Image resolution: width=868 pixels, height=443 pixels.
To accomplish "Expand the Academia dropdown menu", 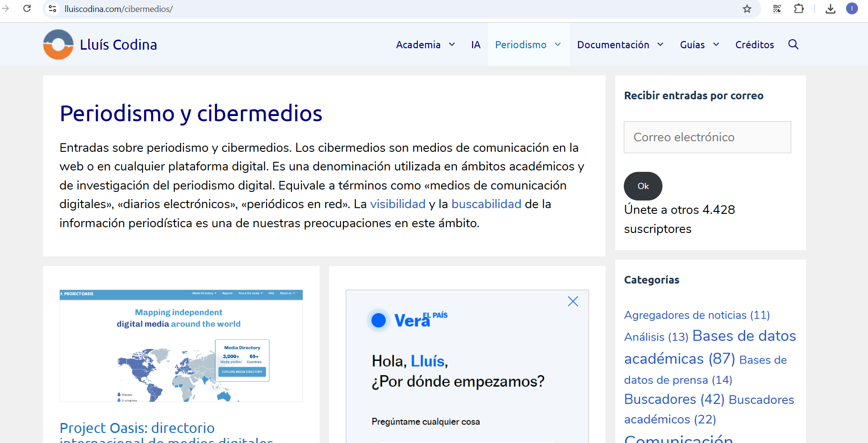I will coord(452,44).
